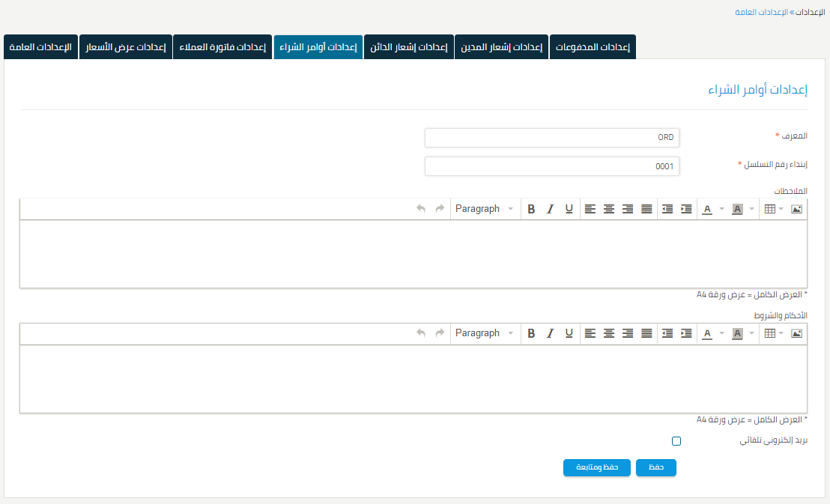This screenshot has width=830, height=504.
Task: Click the حفظ ومتابعة save and continue button
Action: point(597,467)
